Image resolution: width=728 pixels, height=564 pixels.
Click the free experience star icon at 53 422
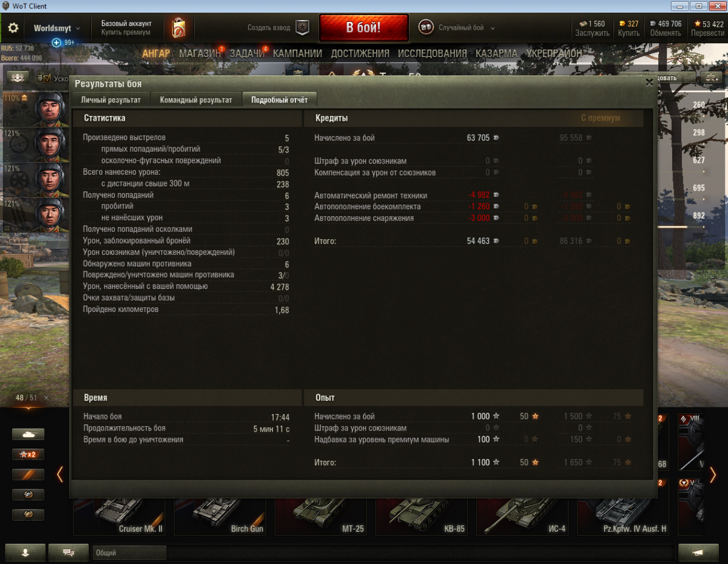698,24
